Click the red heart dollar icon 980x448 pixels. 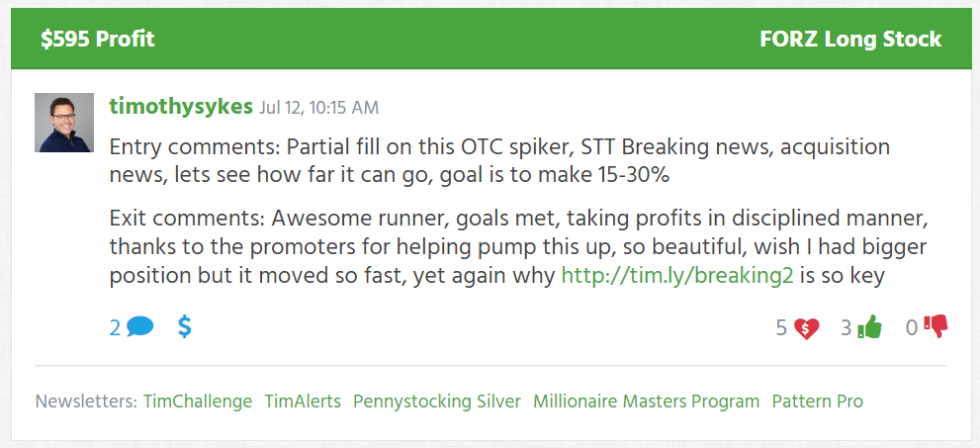[806, 328]
